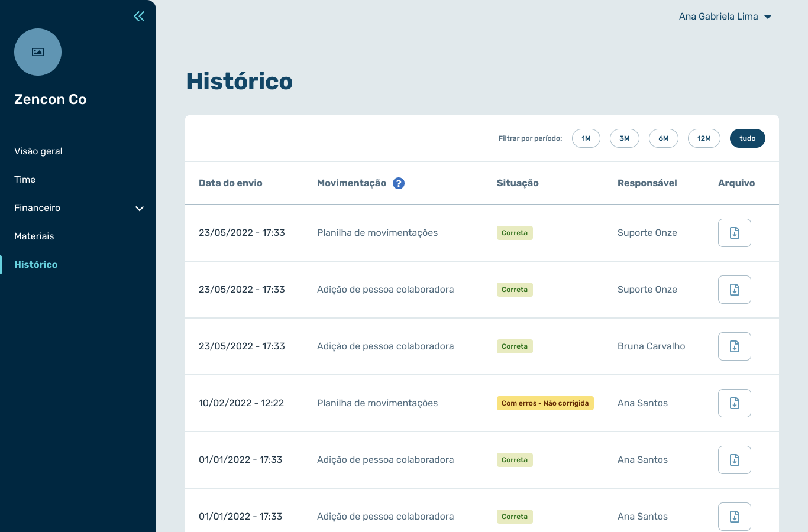This screenshot has width=808, height=532.
Task: Collapse the sidebar with the double chevron
Action: click(138, 16)
